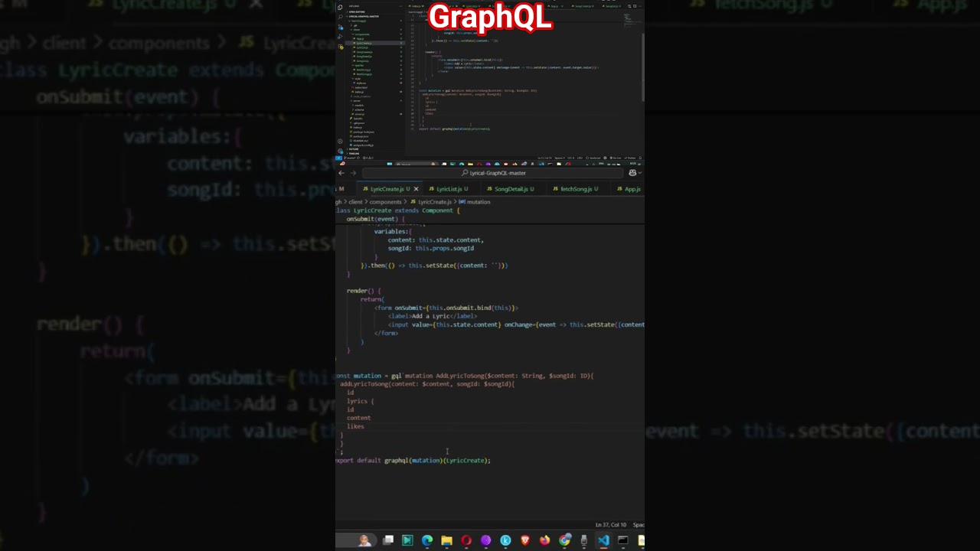This screenshot has height=551, width=980.
Task: Expand Open Editors section in top window
Action: (x=357, y=11)
